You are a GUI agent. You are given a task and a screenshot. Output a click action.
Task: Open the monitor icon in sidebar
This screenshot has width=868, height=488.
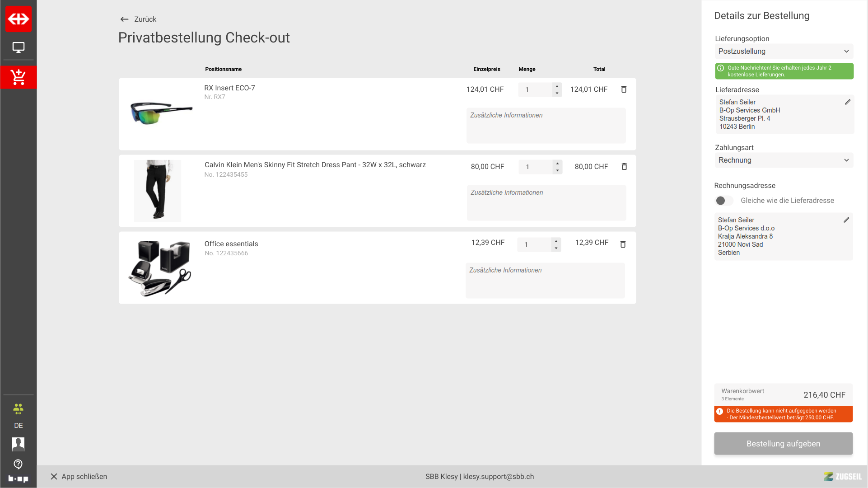(x=18, y=47)
